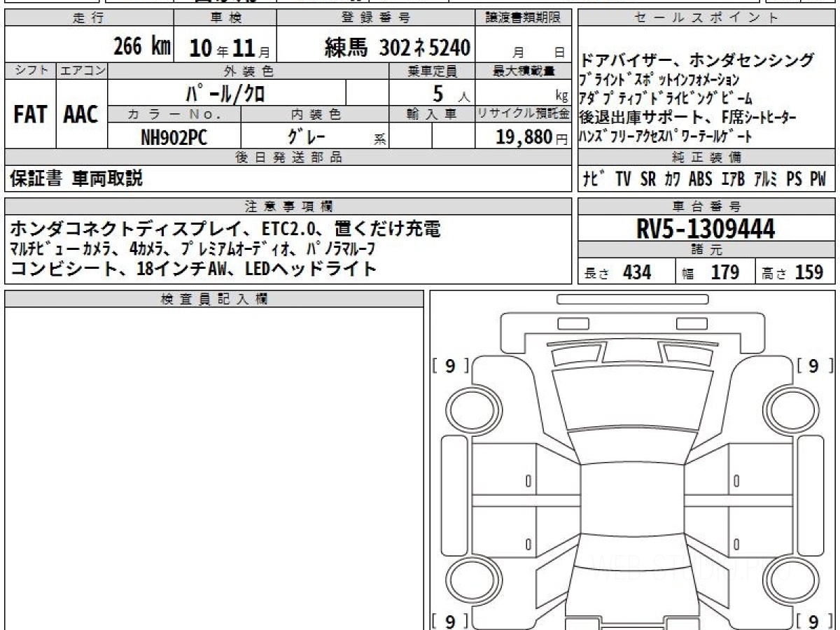Click the hood panel in the car diagram
Viewport: 840px width, 630px height.
pos(633,395)
